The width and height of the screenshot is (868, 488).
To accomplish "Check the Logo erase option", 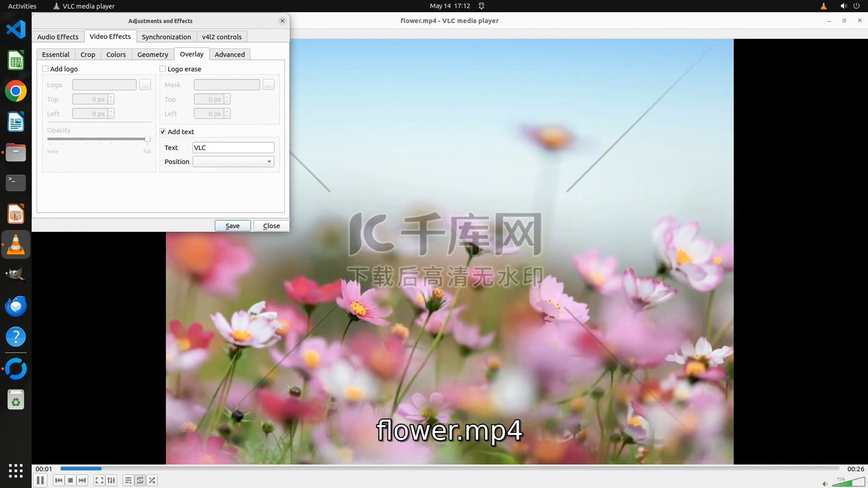I will [163, 69].
